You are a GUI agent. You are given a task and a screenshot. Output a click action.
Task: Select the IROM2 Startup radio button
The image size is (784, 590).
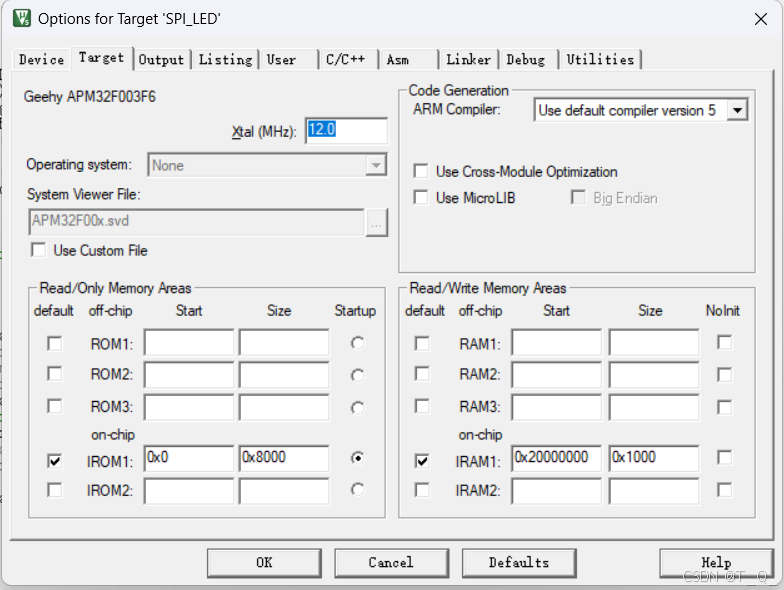[358, 490]
